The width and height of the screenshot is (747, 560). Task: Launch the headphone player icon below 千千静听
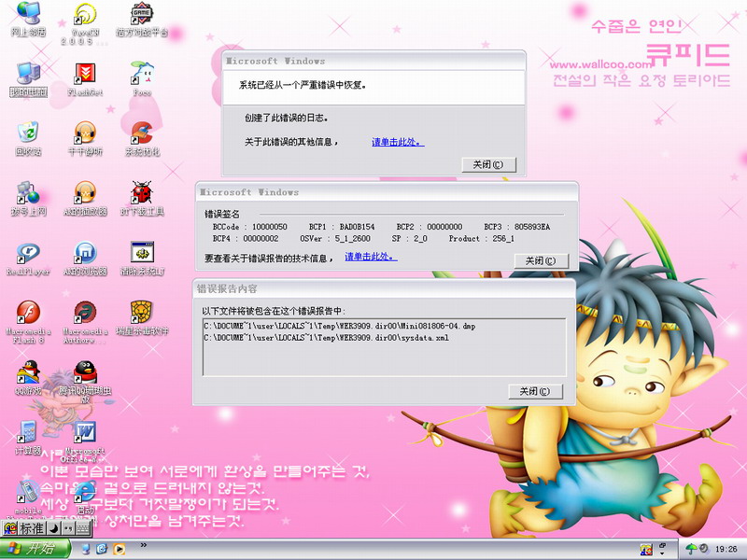tap(85, 199)
